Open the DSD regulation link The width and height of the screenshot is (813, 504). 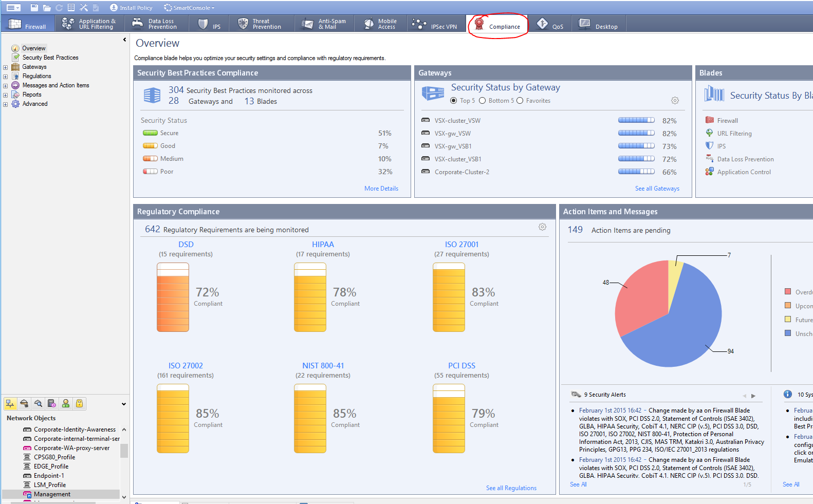coord(186,245)
